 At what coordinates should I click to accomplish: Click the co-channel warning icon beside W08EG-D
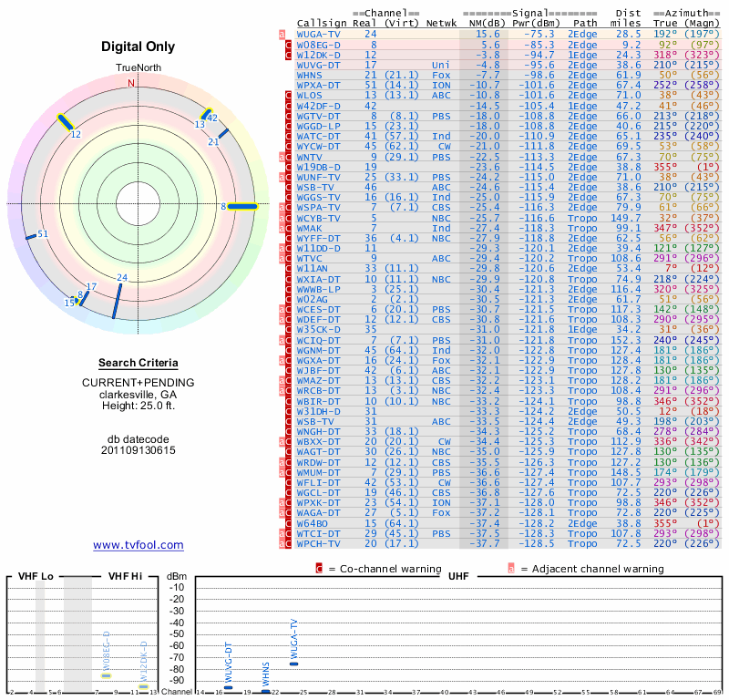pos(288,45)
